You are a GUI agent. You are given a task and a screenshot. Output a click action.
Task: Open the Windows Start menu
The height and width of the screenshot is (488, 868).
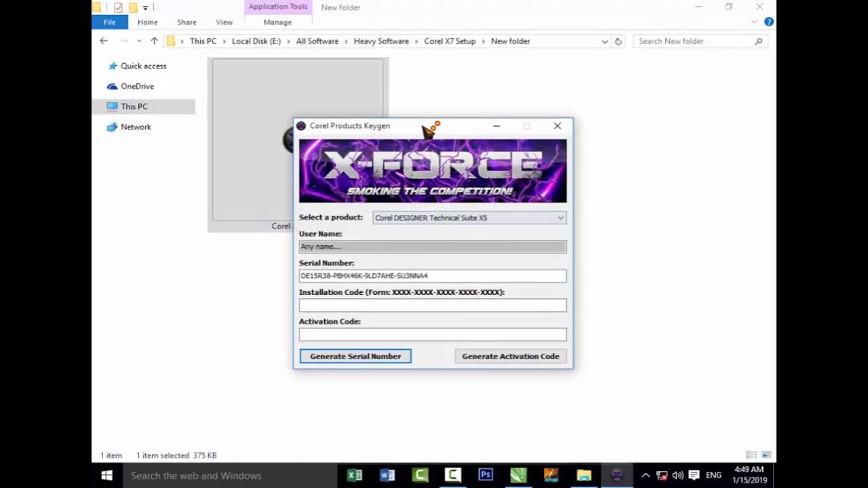tap(106, 475)
